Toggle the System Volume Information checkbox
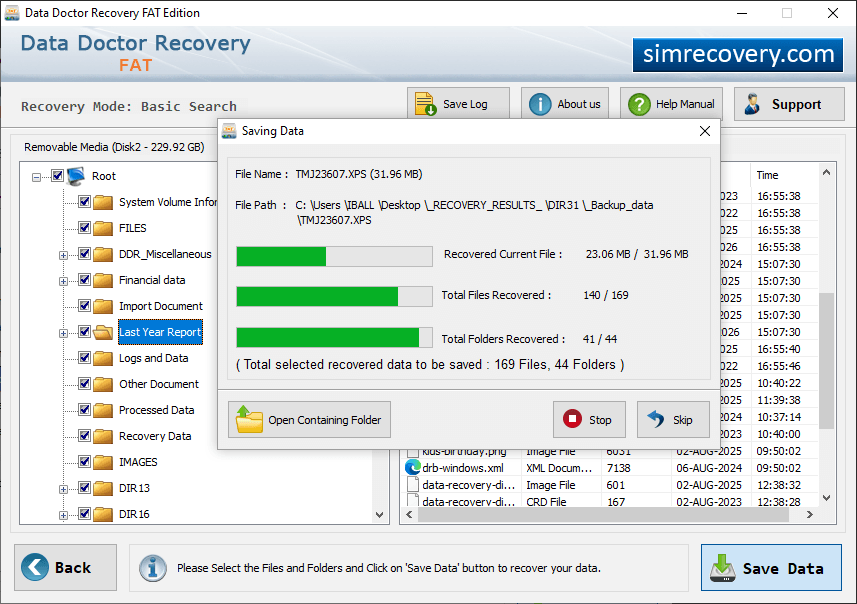Image resolution: width=857 pixels, height=604 pixels. (84, 202)
